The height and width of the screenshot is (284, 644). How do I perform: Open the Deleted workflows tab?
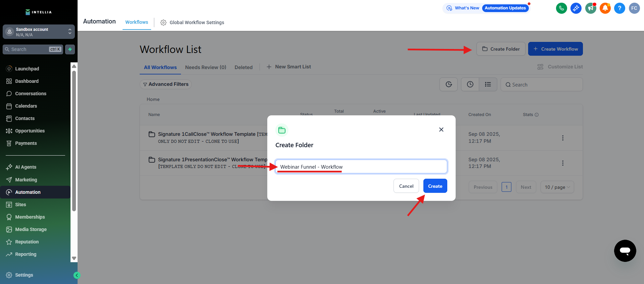click(x=243, y=67)
